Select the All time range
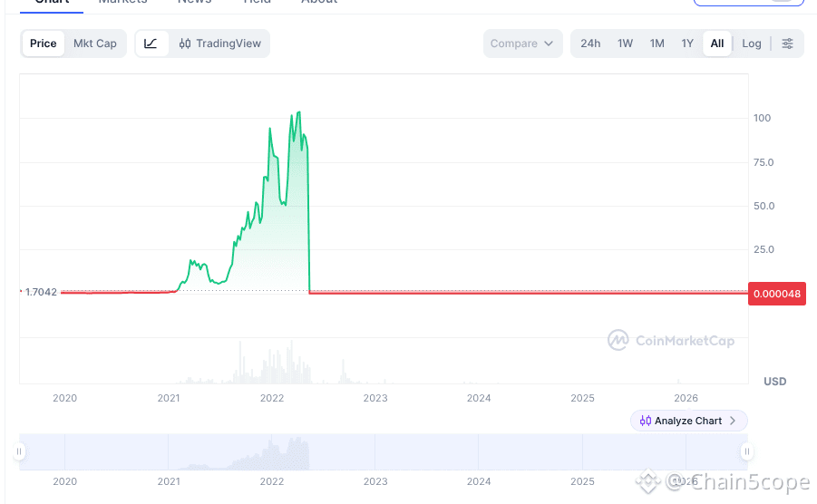Viewport: 817px width, 504px height. 717,44
